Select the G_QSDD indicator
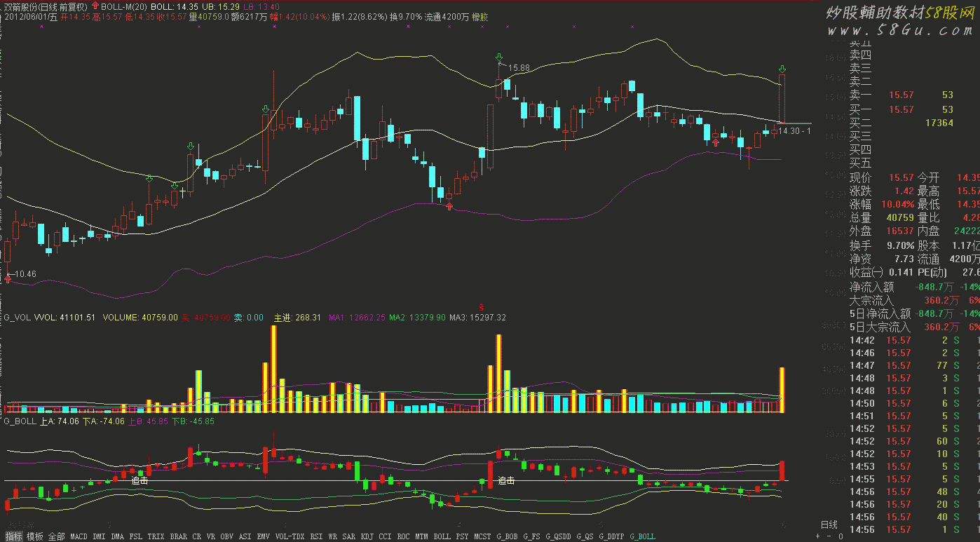Screen dimensions: 980x542 [558, 536]
